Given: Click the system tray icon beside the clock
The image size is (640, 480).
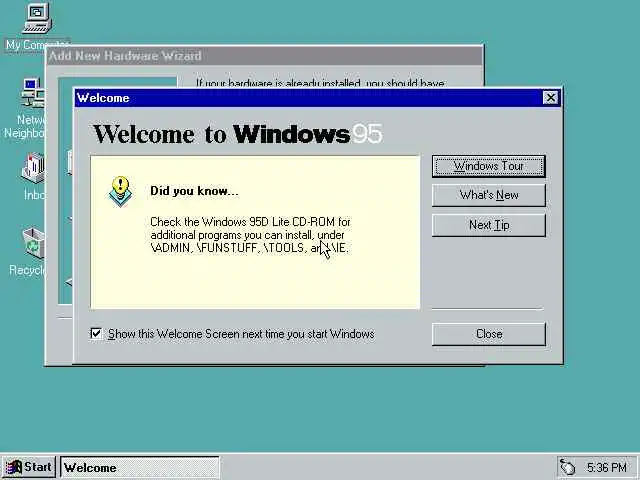Looking at the screenshot, I should pos(567,467).
